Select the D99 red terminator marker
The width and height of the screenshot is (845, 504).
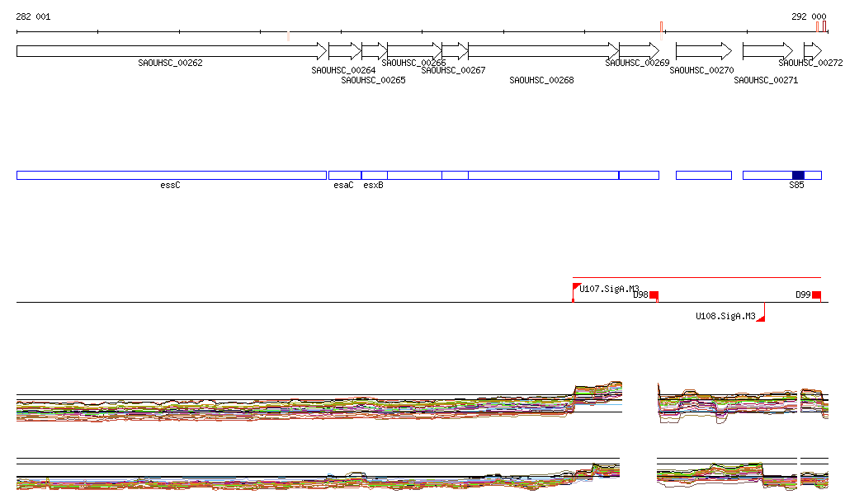(816, 295)
